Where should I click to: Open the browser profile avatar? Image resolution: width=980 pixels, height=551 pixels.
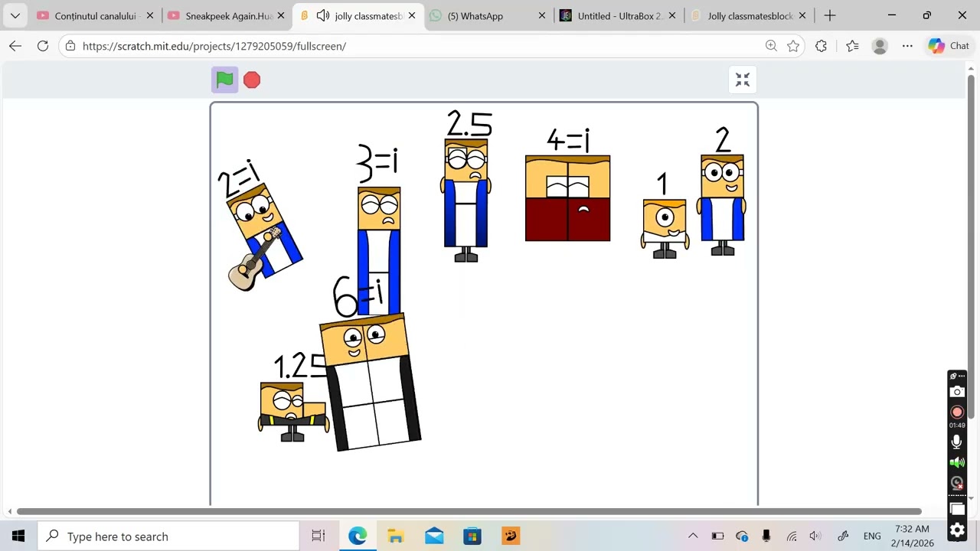tap(880, 46)
